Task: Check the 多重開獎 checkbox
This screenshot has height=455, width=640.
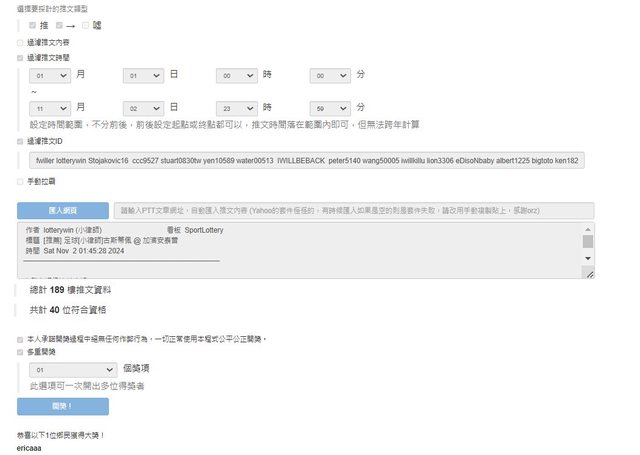Action: pyautogui.click(x=19, y=352)
